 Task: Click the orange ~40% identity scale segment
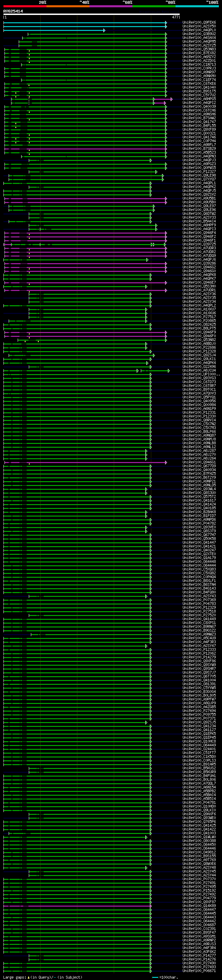68,6
